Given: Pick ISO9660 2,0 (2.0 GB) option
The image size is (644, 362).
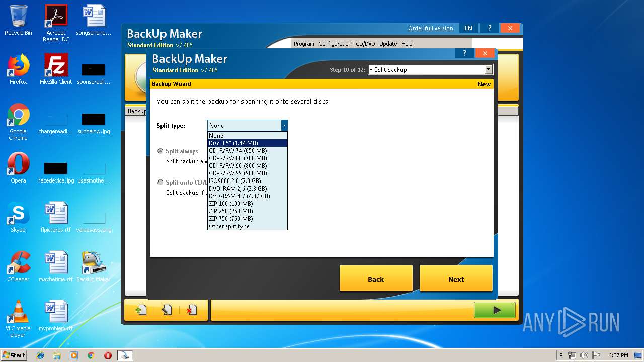Looking at the screenshot, I should click(x=247, y=181).
